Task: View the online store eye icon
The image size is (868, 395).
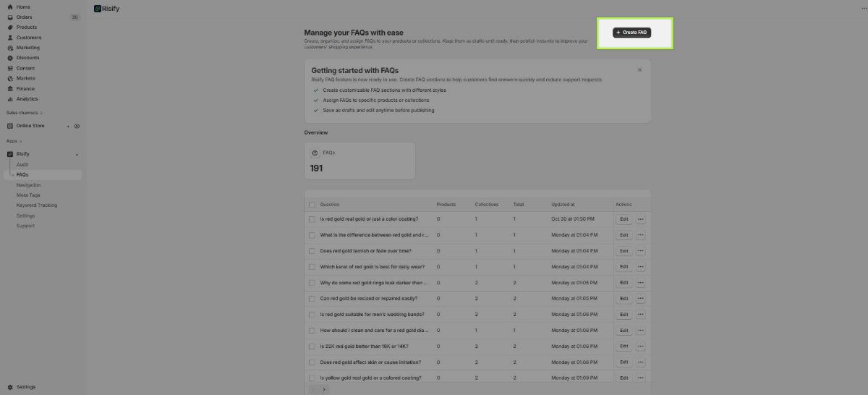Action: tap(77, 126)
